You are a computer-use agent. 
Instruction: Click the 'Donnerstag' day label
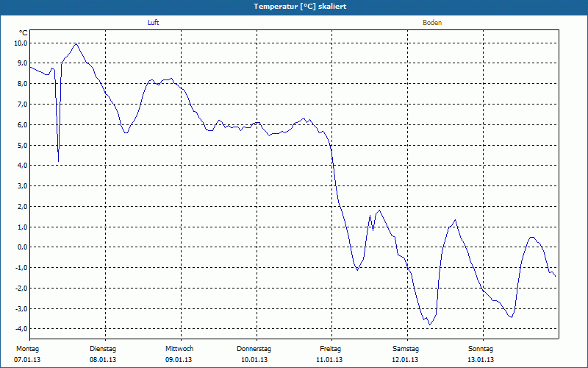(254, 349)
